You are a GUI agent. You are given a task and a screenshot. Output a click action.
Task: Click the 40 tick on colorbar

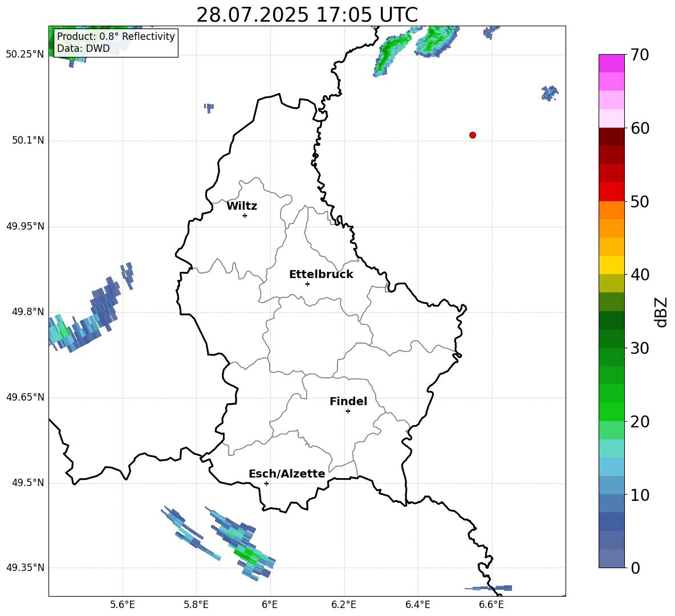[x=640, y=275]
